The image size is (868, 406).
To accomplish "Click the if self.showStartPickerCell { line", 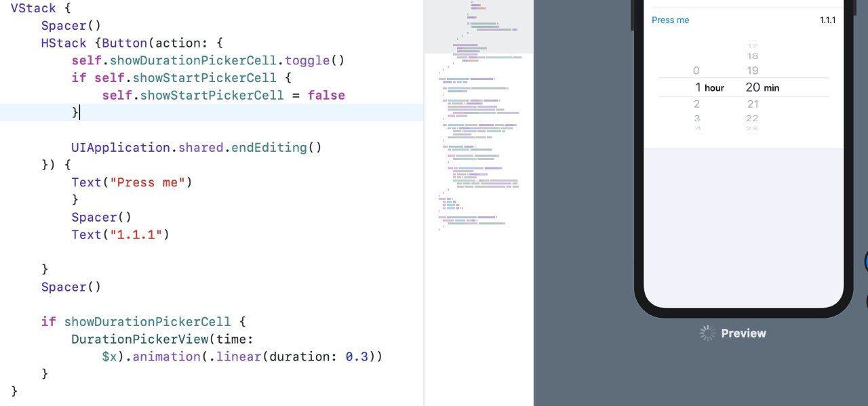I will [181, 78].
